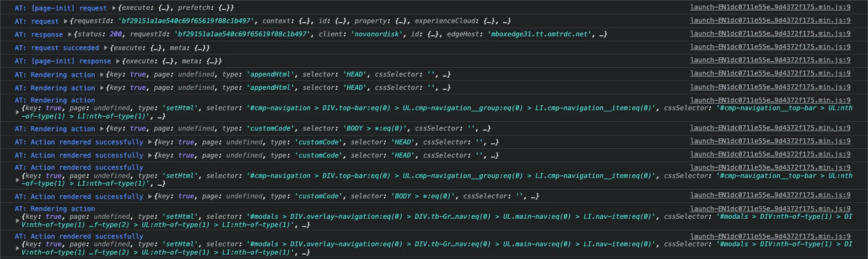Expand the request succeeded log object

106,48
